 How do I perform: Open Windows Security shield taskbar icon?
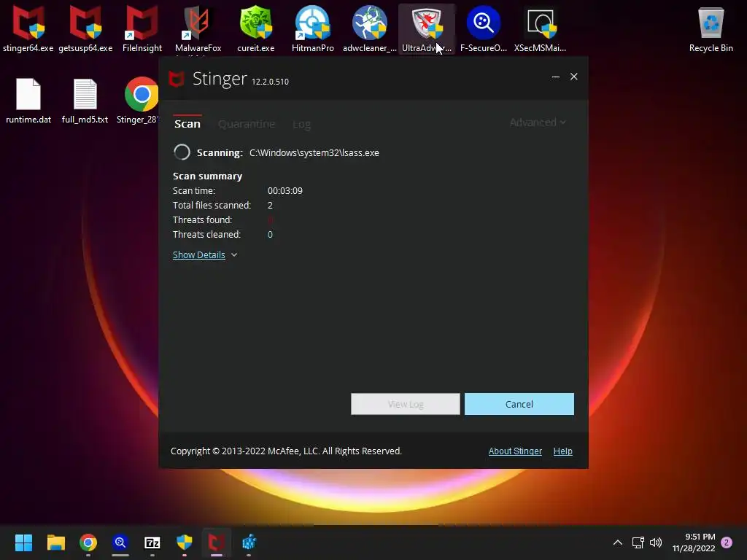pyautogui.click(x=185, y=542)
